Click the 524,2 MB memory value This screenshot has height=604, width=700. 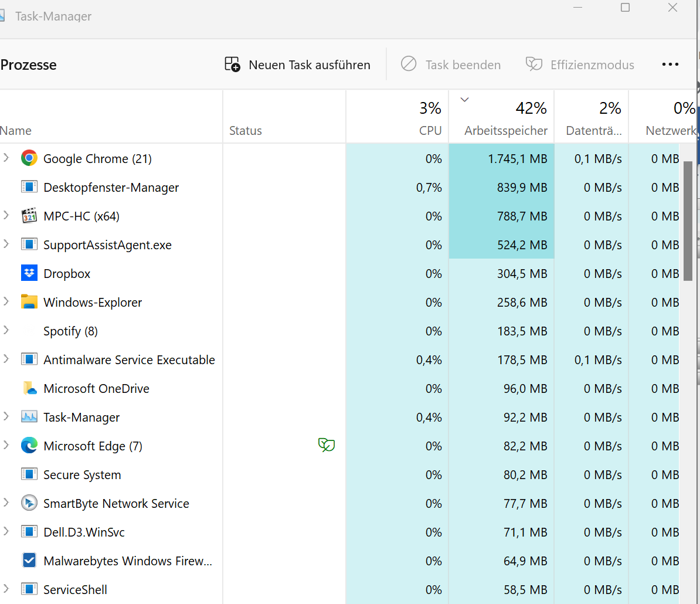point(522,245)
